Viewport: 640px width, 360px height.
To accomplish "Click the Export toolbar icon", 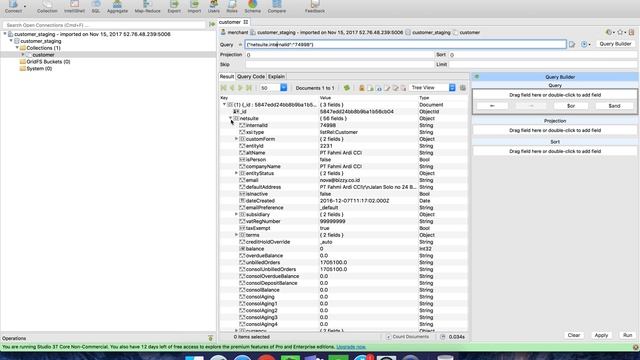I will point(174,6).
